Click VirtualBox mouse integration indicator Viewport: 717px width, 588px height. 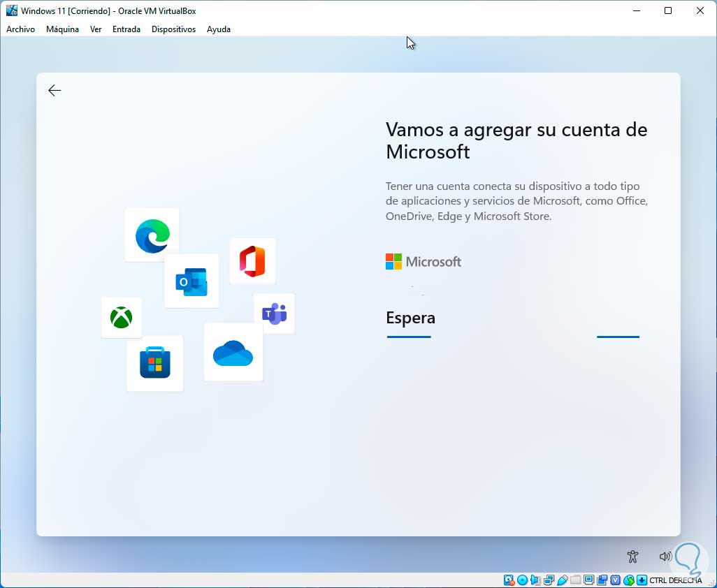(629, 580)
